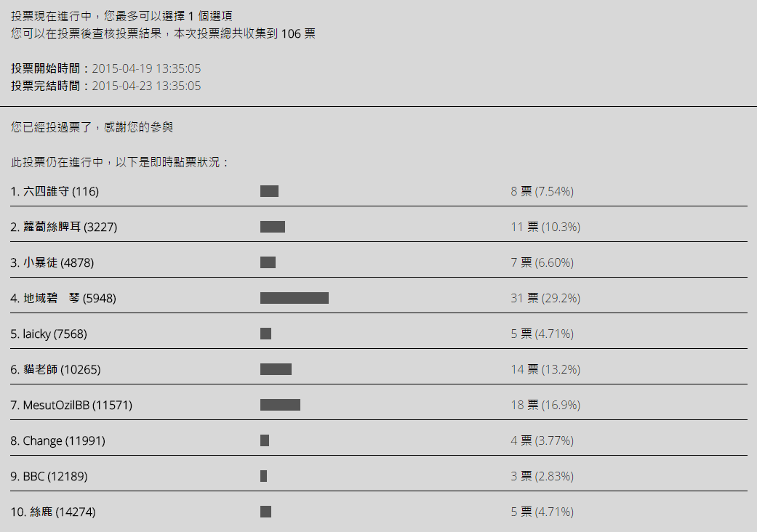
Task: Click the 六四誰守 result bar
Action: 269,191
